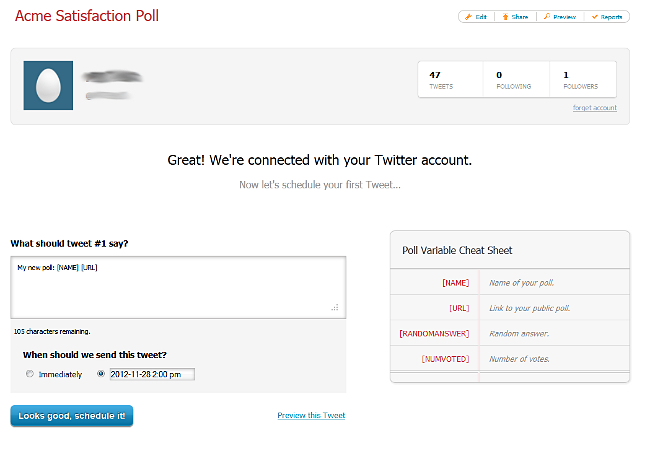The width and height of the screenshot is (650, 451).
Task: Click the Share upload arrow icon
Action: (506, 17)
